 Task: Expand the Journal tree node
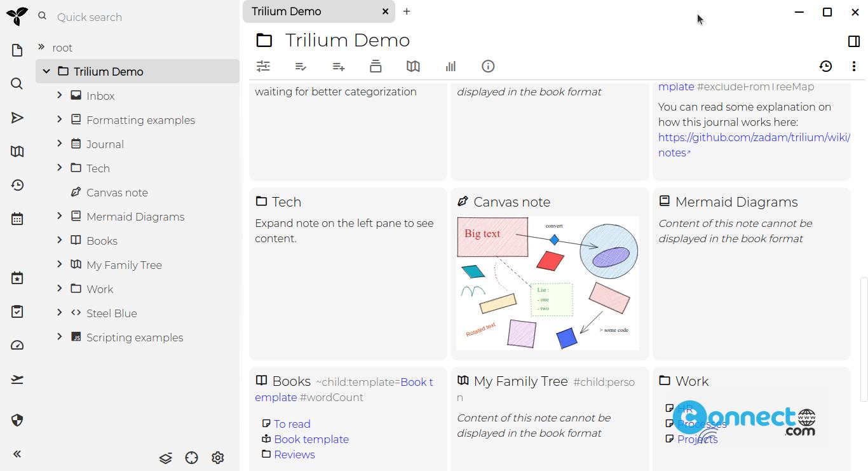tap(59, 143)
